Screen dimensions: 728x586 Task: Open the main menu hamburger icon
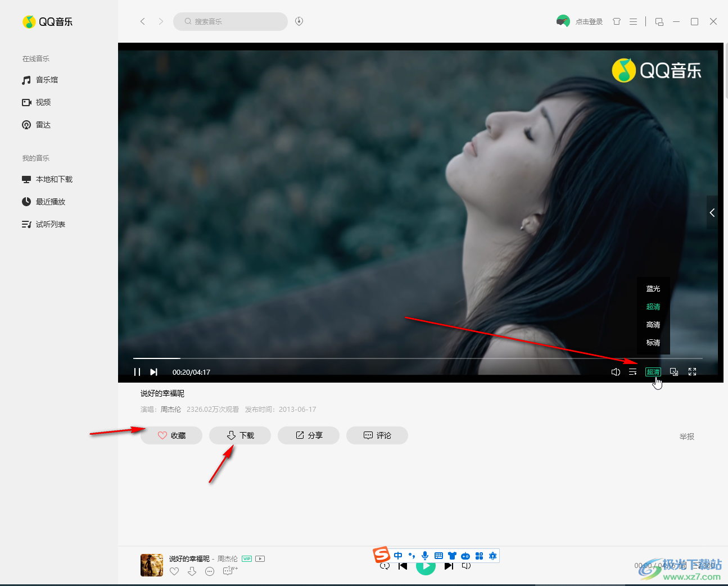633,21
